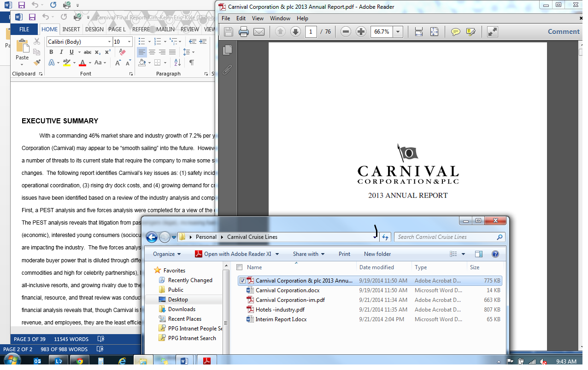Switch to the INSERT ribbon tab
Viewport: 588px width, 370px height.
click(71, 29)
